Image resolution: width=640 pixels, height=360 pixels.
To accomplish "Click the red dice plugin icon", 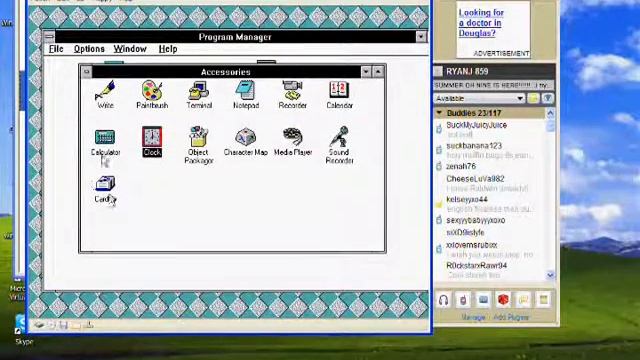I will pyautogui.click(x=503, y=300).
